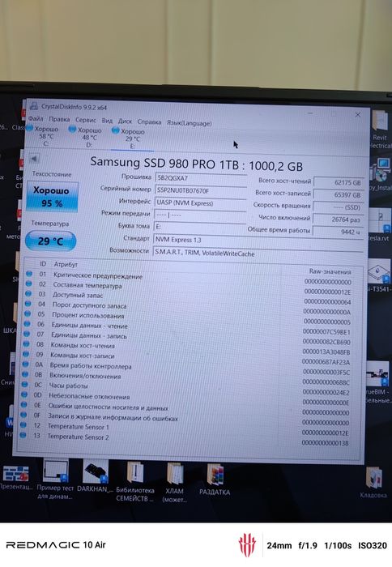Click total working time value 9442 ч

338,232
